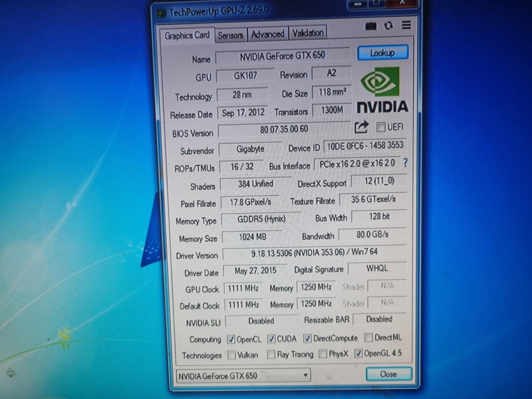Viewport: 532px width, 399px height.
Task: Click the Bandwidth value 80.0 GB/s
Action: point(372,234)
